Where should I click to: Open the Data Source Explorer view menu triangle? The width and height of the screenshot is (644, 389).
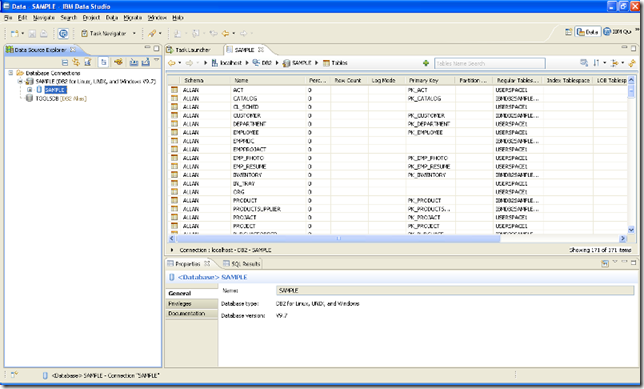pos(156,60)
